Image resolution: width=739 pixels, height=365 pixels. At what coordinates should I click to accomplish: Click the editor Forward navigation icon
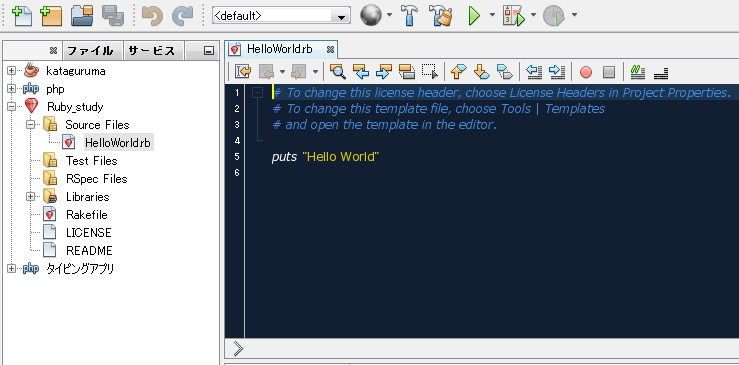pyautogui.click(x=298, y=72)
